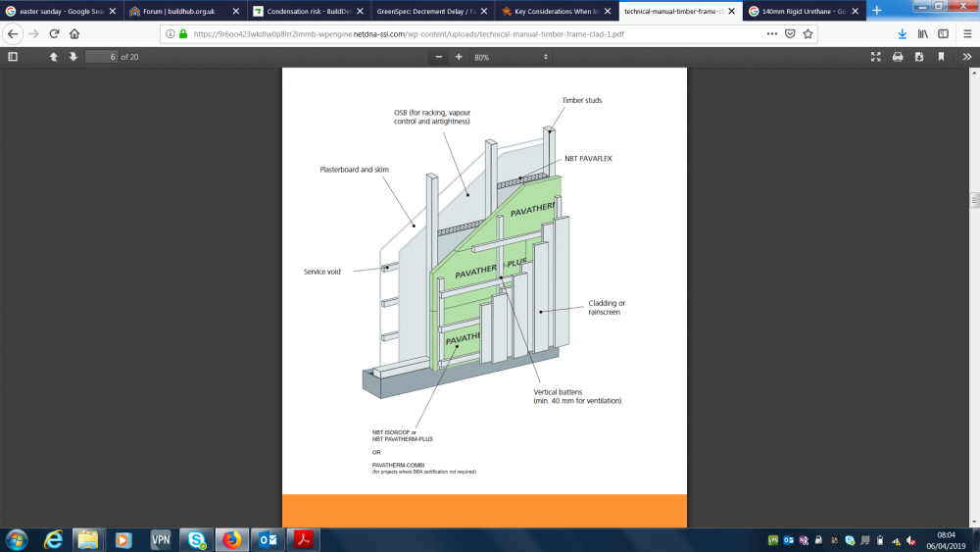
Task: Click the battery tray icon
Action: coord(880,541)
